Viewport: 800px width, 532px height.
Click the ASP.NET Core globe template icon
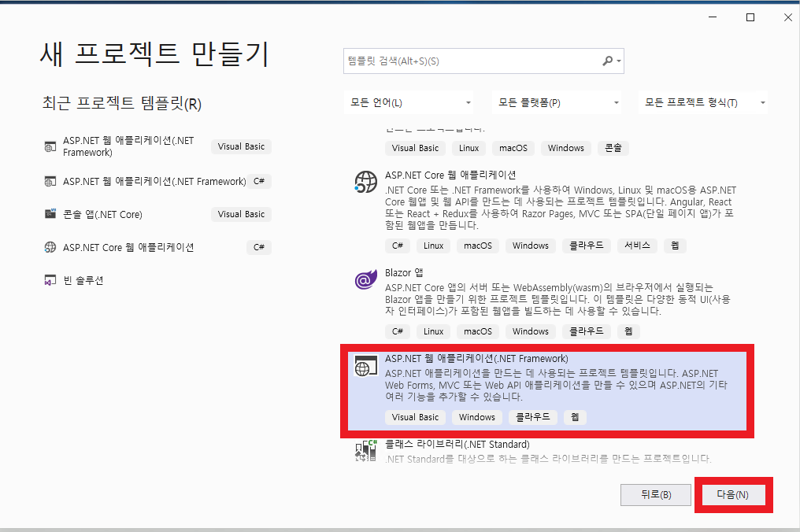click(x=365, y=182)
